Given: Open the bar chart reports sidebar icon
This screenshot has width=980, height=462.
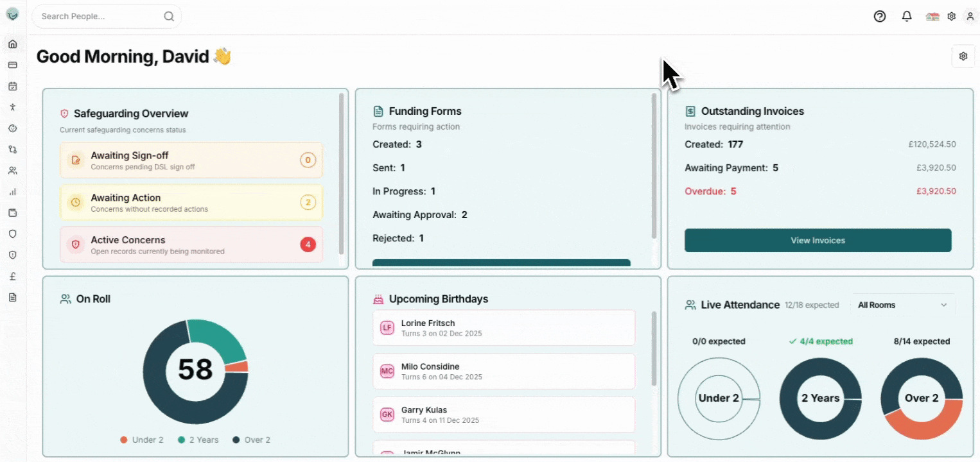Looking at the screenshot, I should [12, 191].
